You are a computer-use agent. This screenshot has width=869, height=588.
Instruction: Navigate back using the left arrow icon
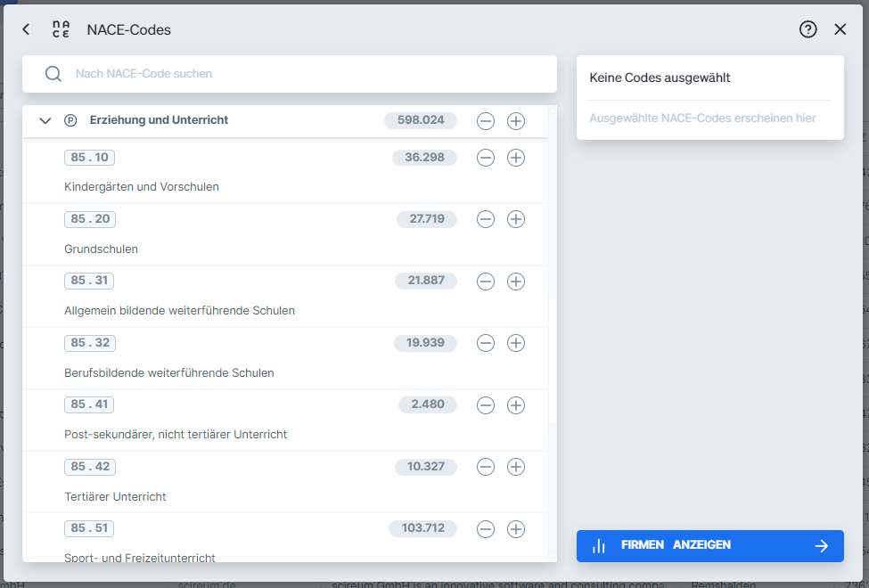[x=25, y=29]
